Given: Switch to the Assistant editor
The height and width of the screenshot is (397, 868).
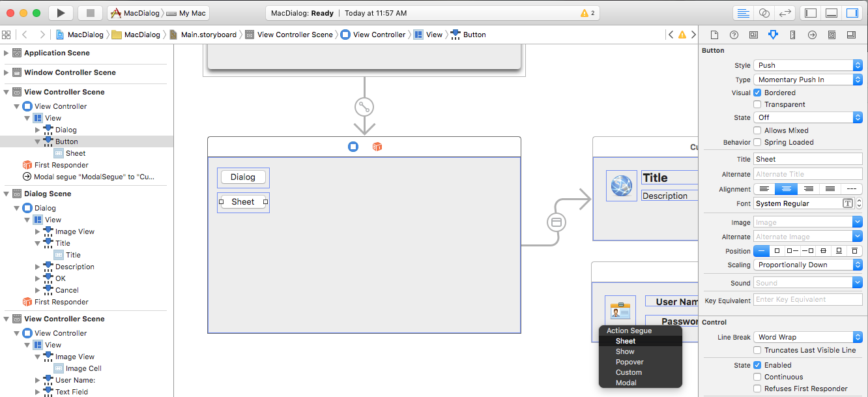Looking at the screenshot, I should point(764,12).
